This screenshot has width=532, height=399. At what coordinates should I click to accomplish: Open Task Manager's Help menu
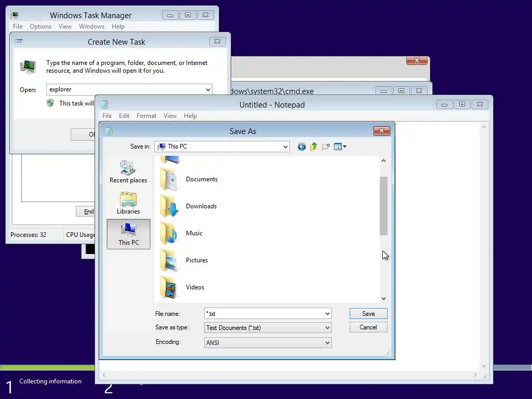[x=118, y=26]
